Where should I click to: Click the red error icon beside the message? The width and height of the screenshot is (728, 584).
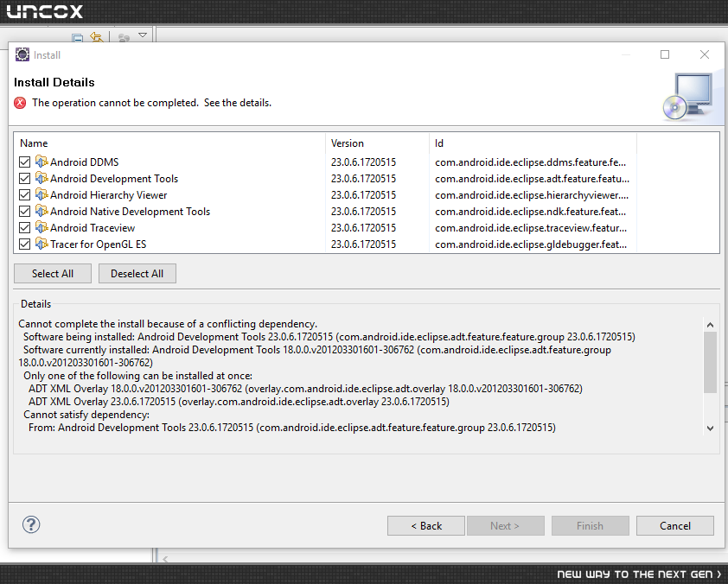click(20, 103)
